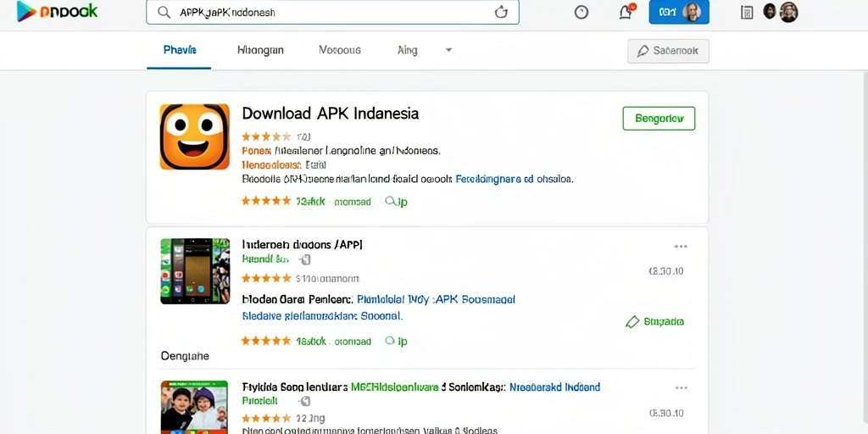868x434 pixels.
Task: Click the small dark avatar icon
Action: click(770, 11)
